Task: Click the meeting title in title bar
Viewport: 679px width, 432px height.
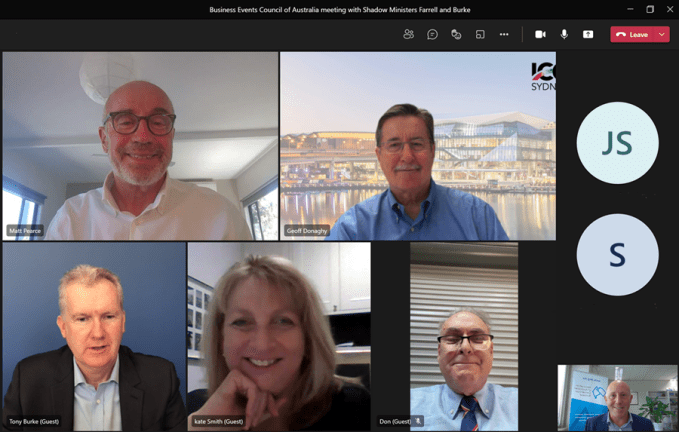Action: (x=340, y=10)
